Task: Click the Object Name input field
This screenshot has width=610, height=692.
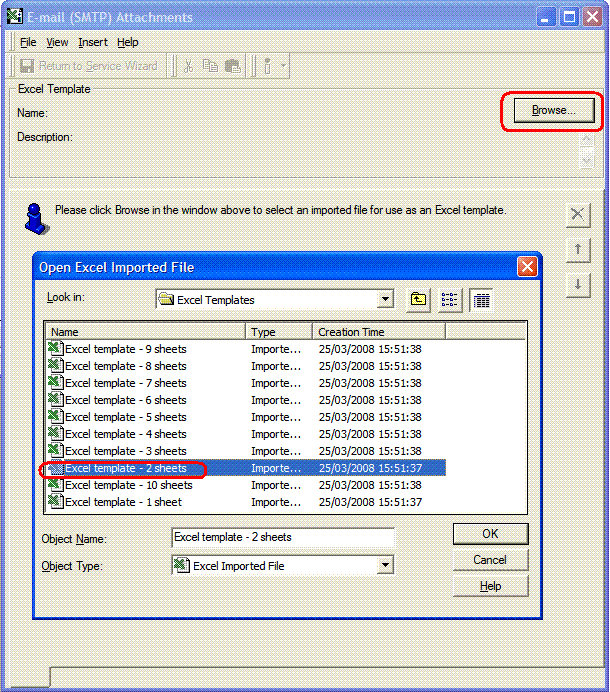Action: [283, 538]
